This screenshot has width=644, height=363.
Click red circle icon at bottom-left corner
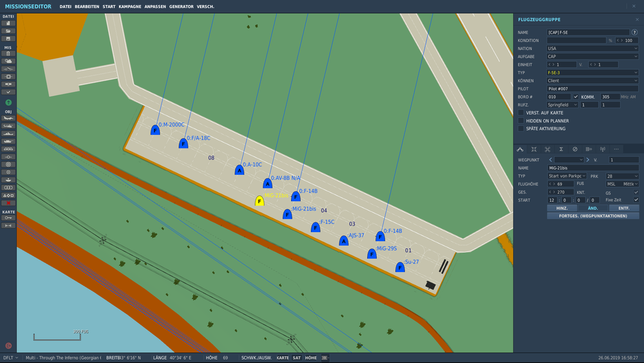(8, 346)
